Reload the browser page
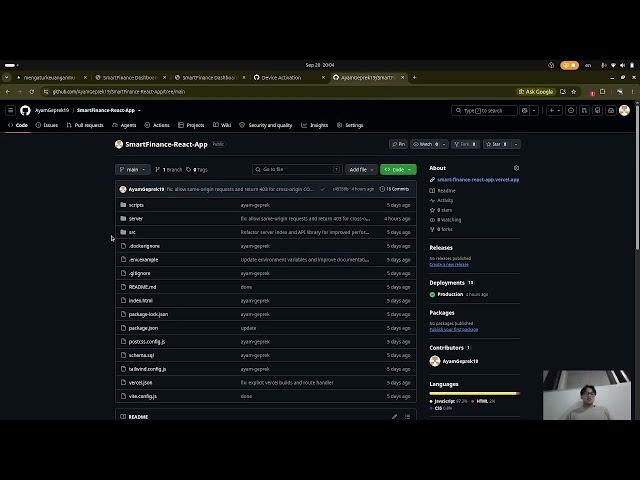Screen dimensions: 640x480 pos(31,92)
